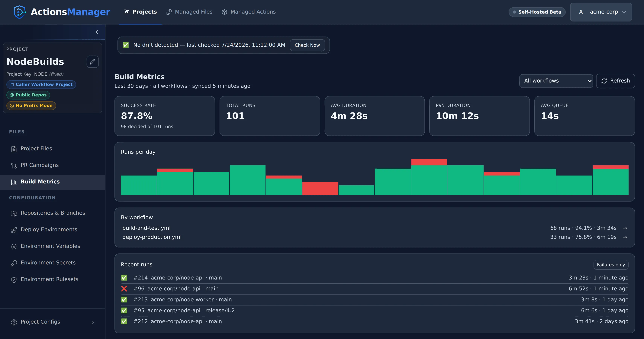
Task: Click the Environment Variables icon
Action: click(x=14, y=246)
